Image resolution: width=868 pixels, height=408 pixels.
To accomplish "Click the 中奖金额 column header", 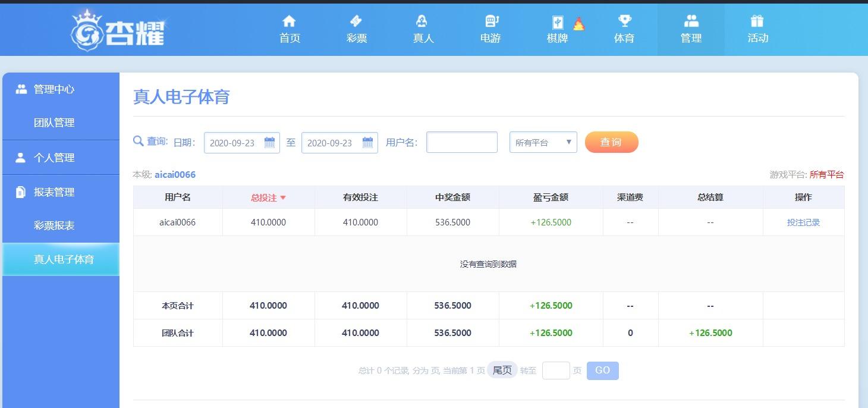I will tap(452, 197).
